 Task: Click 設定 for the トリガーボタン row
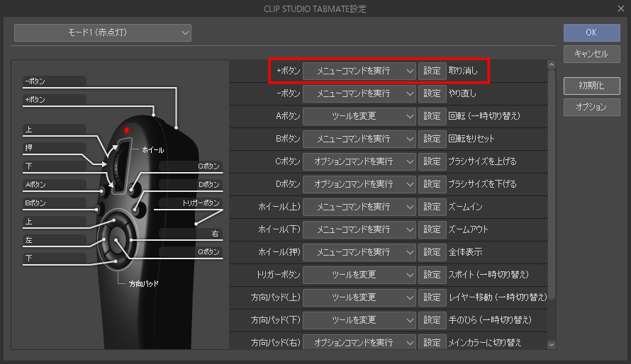click(x=432, y=275)
